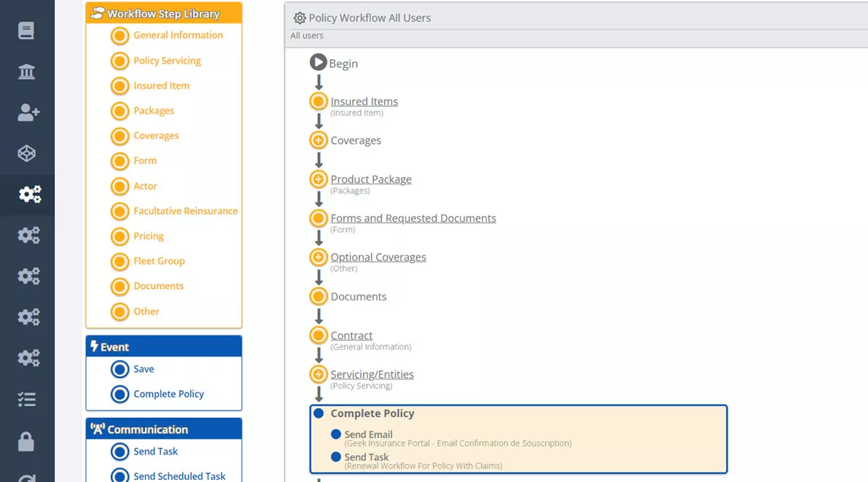Click the padlock security icon in sidebar
This screenshot has width=868, height=482.
(x=26, y=441)
